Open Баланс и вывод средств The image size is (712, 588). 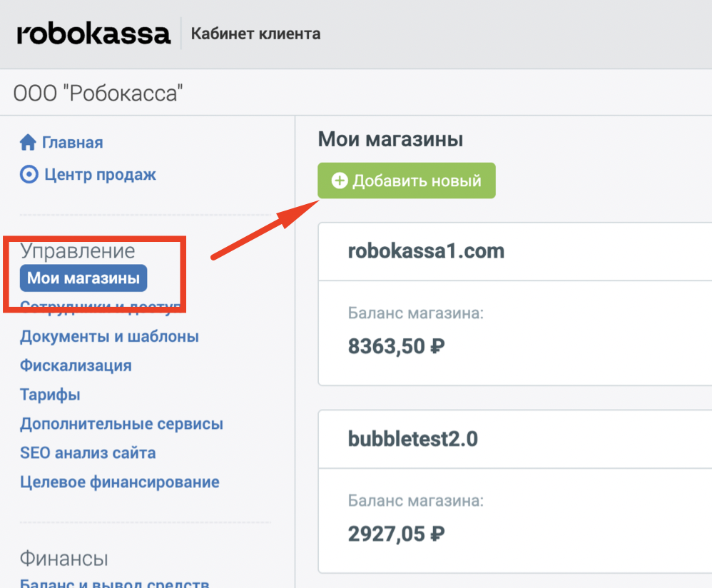(x=114, y=582)
